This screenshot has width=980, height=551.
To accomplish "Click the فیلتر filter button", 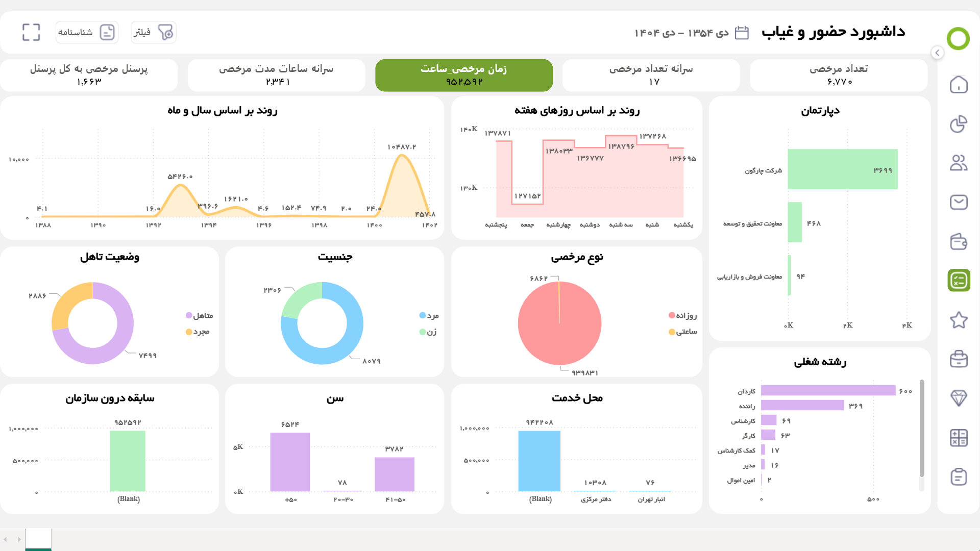I will tap(154, 32).
